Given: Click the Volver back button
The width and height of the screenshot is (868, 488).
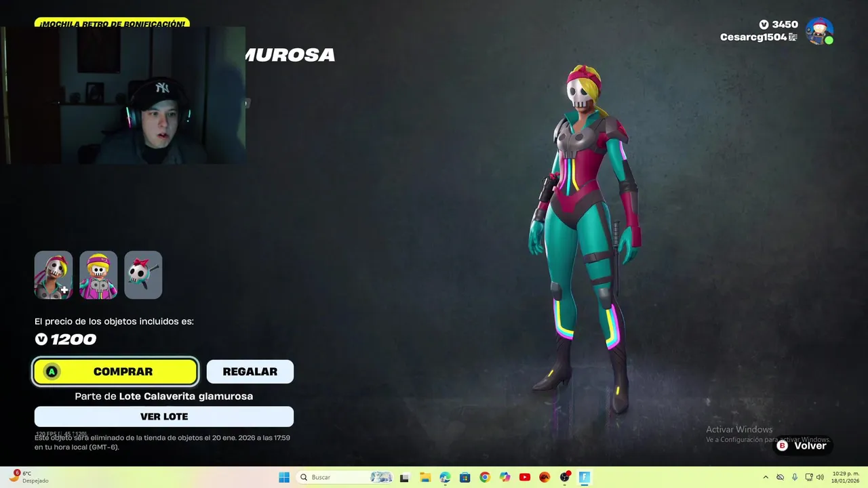Looking at the screenshot, I should pyautogui.click(x=804, y=446).
